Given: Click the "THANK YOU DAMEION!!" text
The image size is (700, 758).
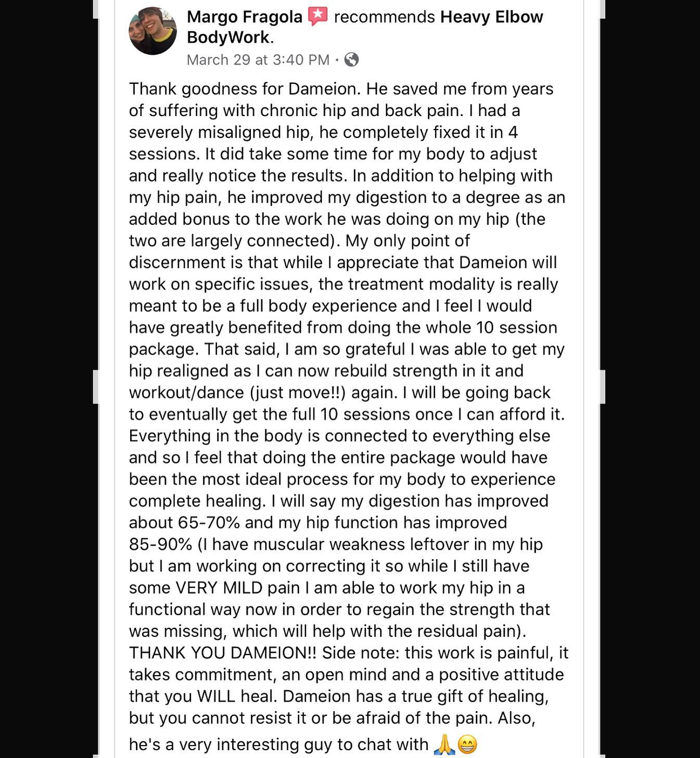Looking at the screenshot, I should pos(223,652).
